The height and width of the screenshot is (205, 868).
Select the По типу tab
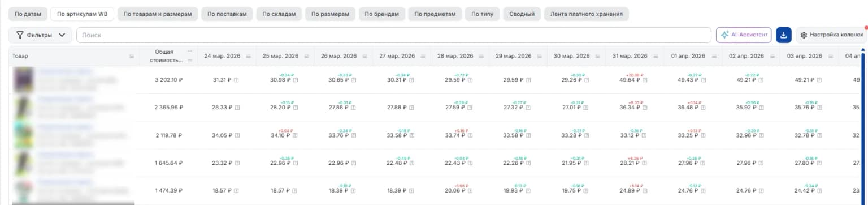pos(482,14)
